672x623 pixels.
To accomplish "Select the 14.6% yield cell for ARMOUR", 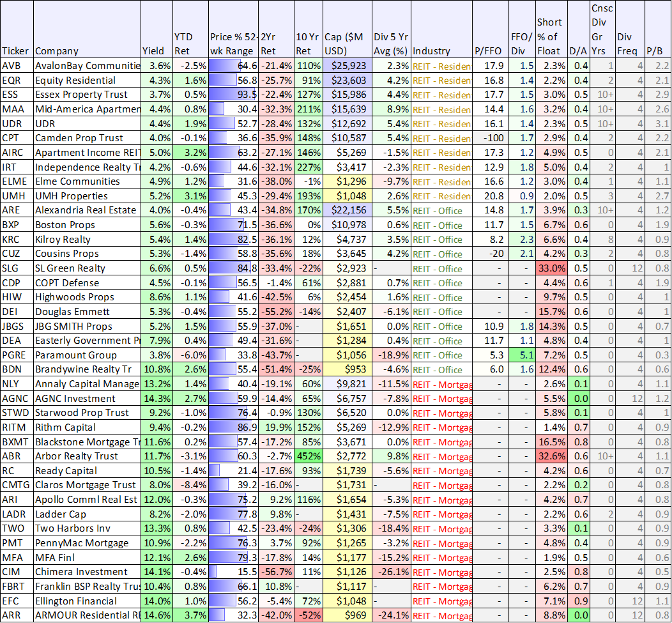I will click(157, 615).
